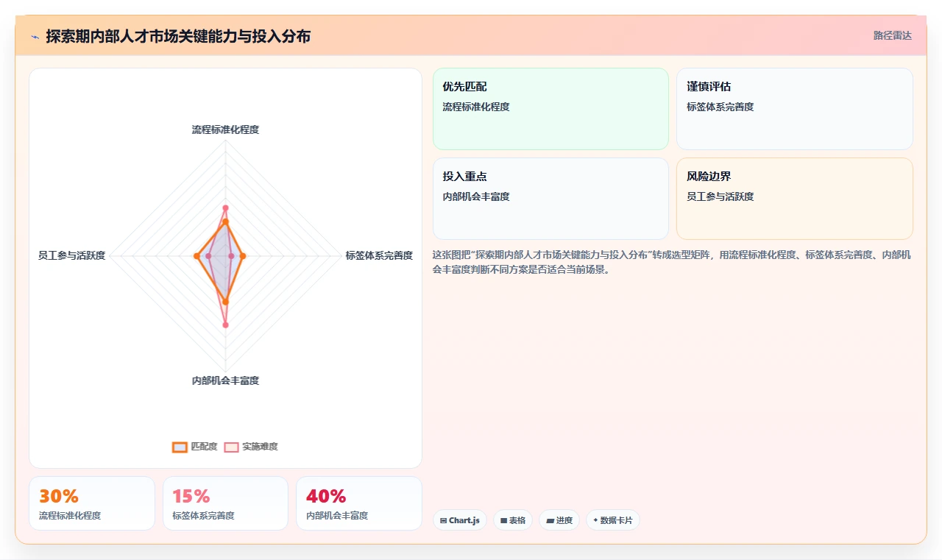Click the 员工参与活跃度 text in the 风险边界 card

coord(720,196)
